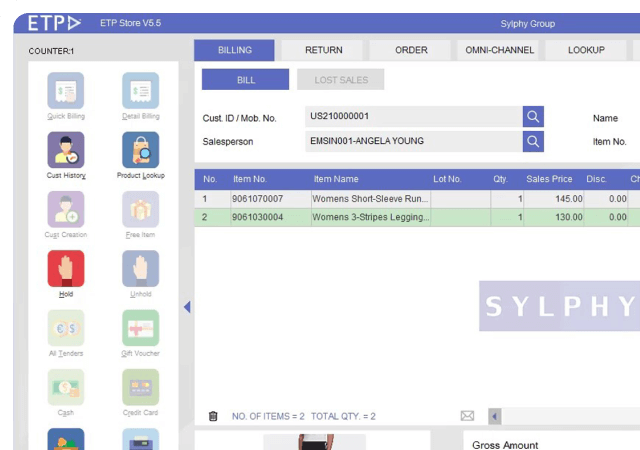Click the Sales Price column header
Image resolution: width=640 pixels, height=450 pixels.
(x=549, y=179)
